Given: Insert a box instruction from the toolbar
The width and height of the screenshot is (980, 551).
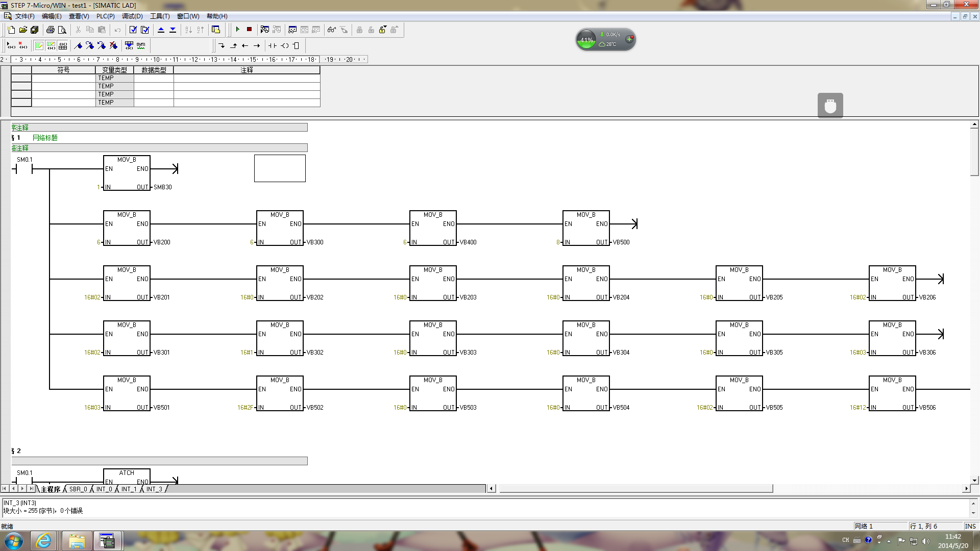Looking at the screenshot, I should tap(296, 45).
